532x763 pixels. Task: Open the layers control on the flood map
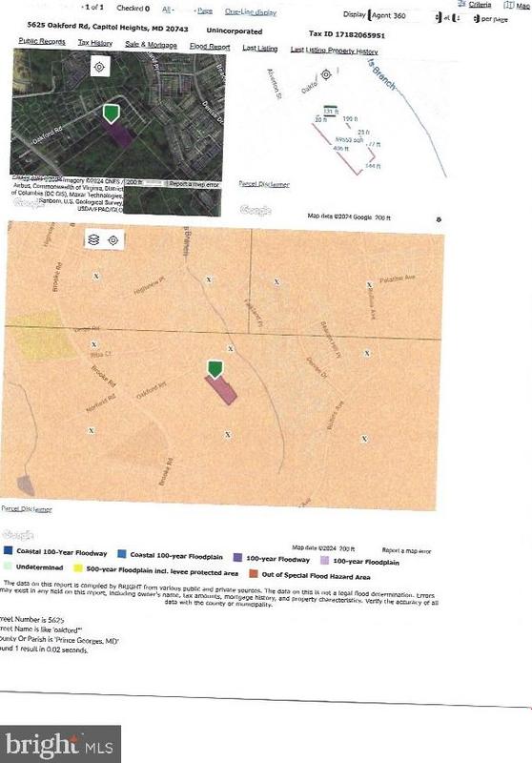coord(93,240)
